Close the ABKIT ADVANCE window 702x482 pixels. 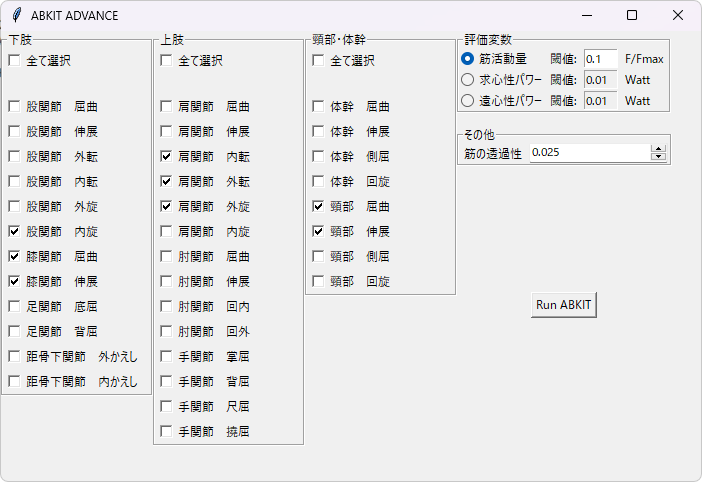(x=678, y=15)
